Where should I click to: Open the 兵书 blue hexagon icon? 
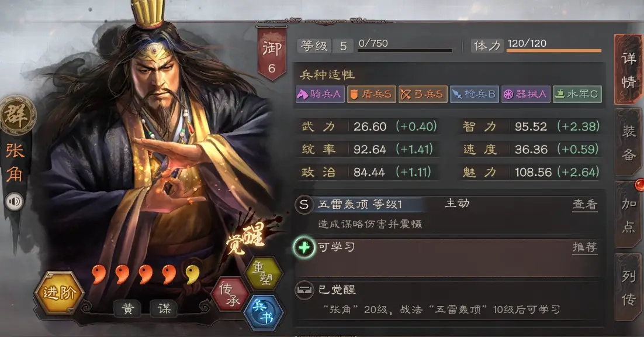click(x=263, y=312)
